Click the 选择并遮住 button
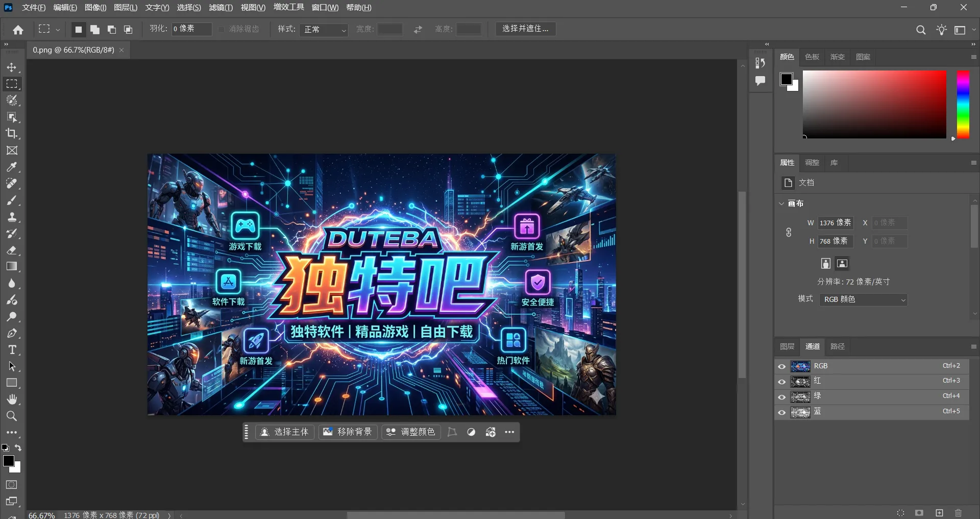Viewport: 980px width, 519px height. pos(526,29)
